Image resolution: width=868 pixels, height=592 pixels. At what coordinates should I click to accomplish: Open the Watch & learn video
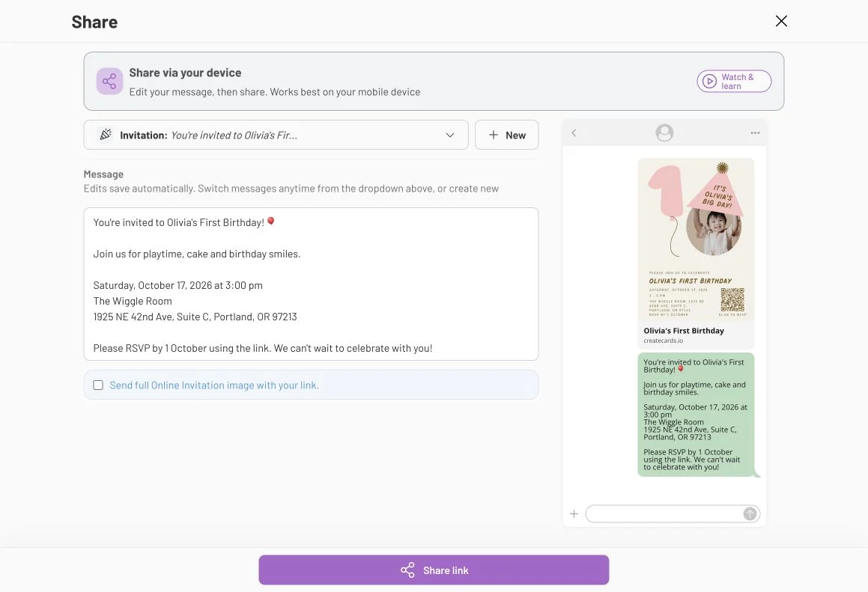734,82
